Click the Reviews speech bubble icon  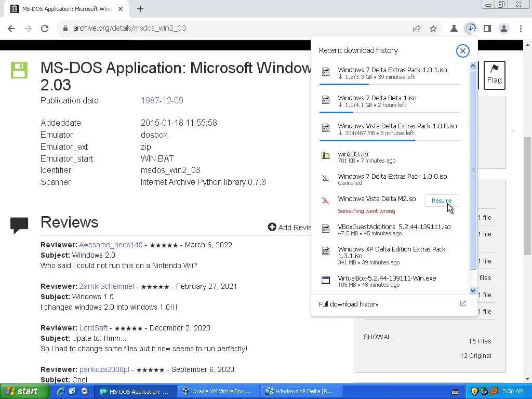[x=19, y=225]
